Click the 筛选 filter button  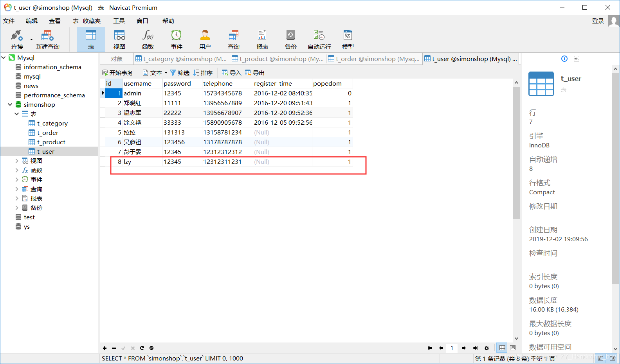(x=180, y=73)
